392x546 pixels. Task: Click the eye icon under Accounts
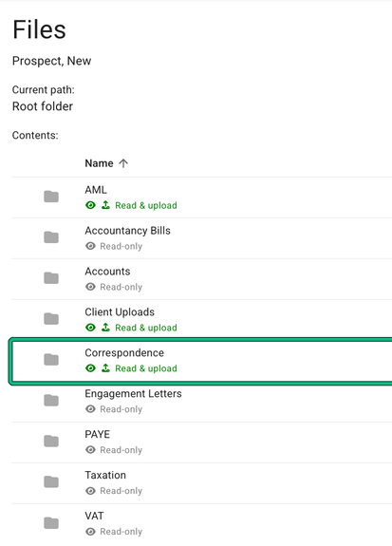90,287
